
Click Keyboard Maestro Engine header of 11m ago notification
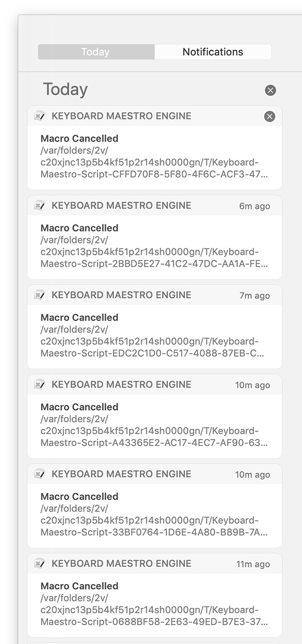(x=121, y=563)
